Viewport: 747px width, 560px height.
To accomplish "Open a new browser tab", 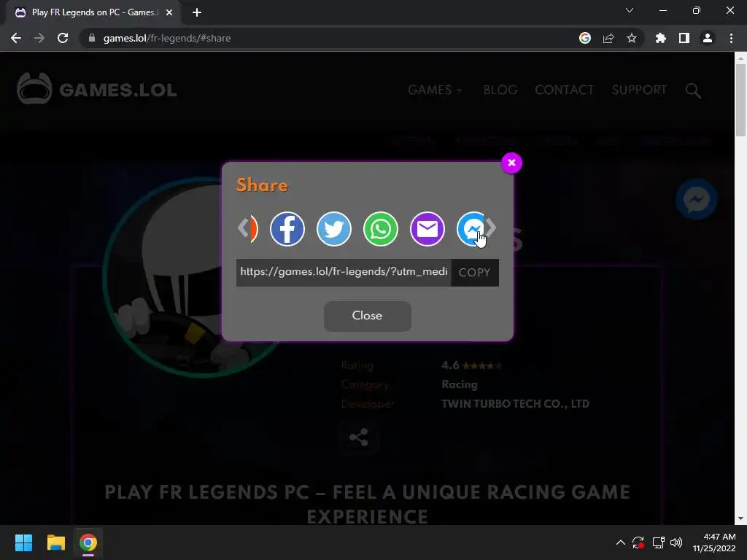I will [197, 12].
